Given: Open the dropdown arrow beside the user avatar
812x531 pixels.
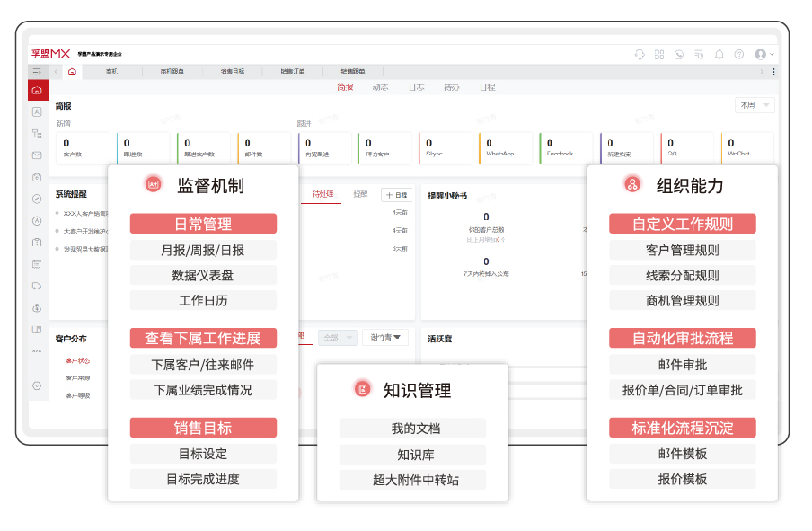Looking at the screenshot, I should [772, 55].
